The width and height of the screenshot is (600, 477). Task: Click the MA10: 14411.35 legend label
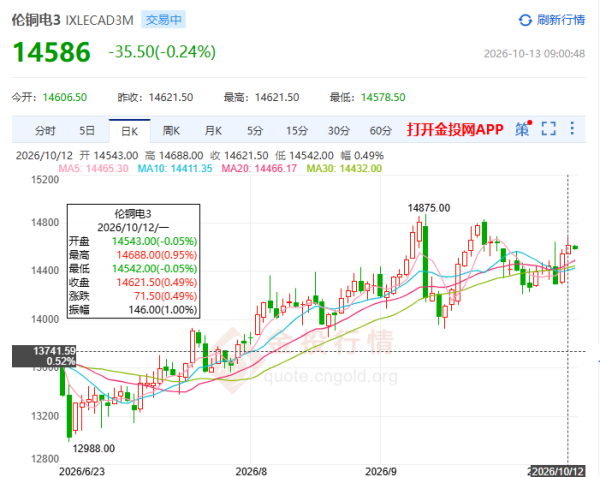point(175,168)
